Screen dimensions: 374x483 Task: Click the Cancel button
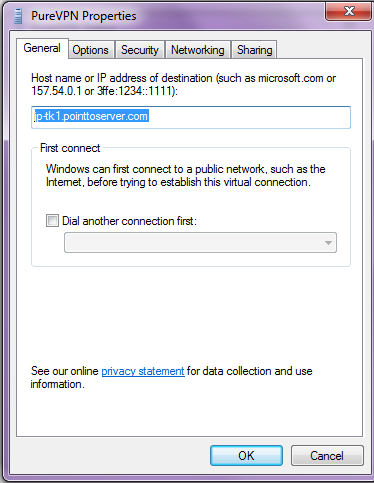coord(327,455)
